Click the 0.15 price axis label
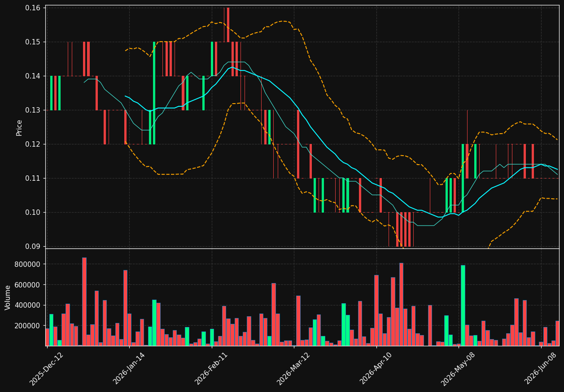This screenshot has width=564, height=392. coord(33,42)
